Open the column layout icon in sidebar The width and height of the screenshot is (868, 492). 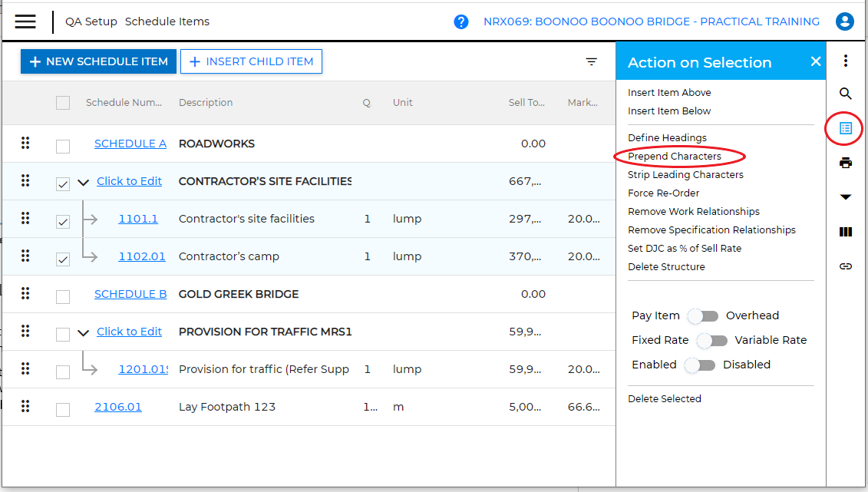[845, 232]
